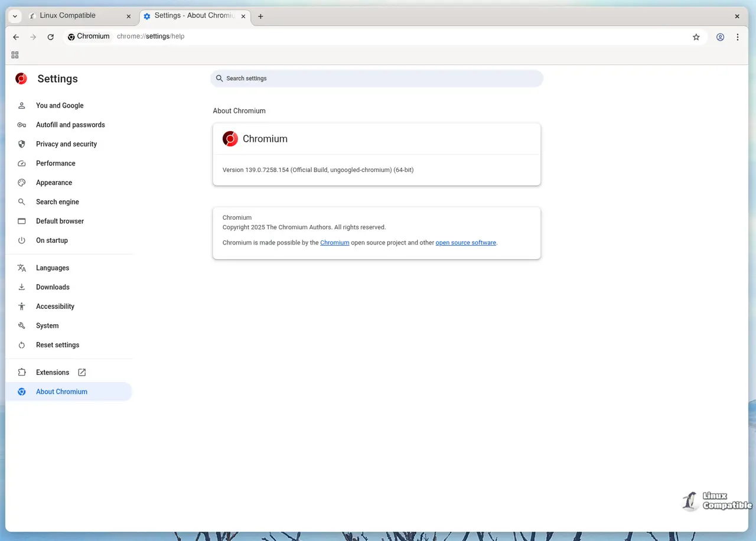The image size is (756, 541).
Task: Open Autofill and passwords settings
Action: 70,125
